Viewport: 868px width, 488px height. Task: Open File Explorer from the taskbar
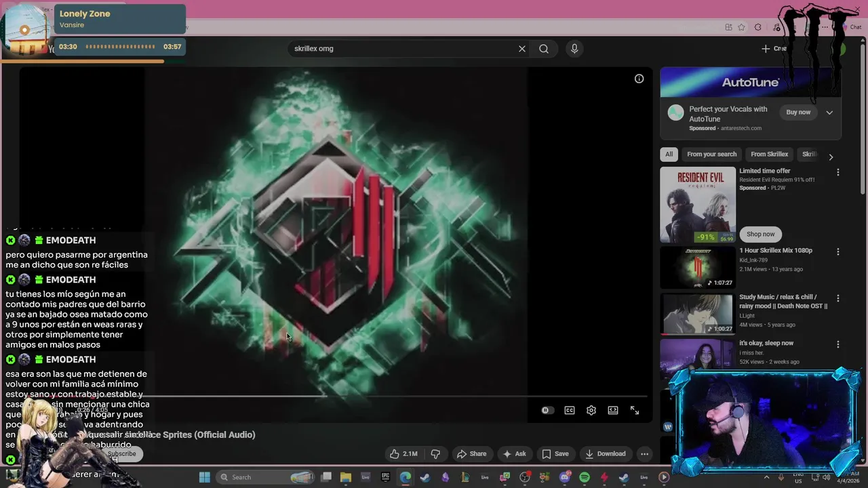[x=346, y=477]
